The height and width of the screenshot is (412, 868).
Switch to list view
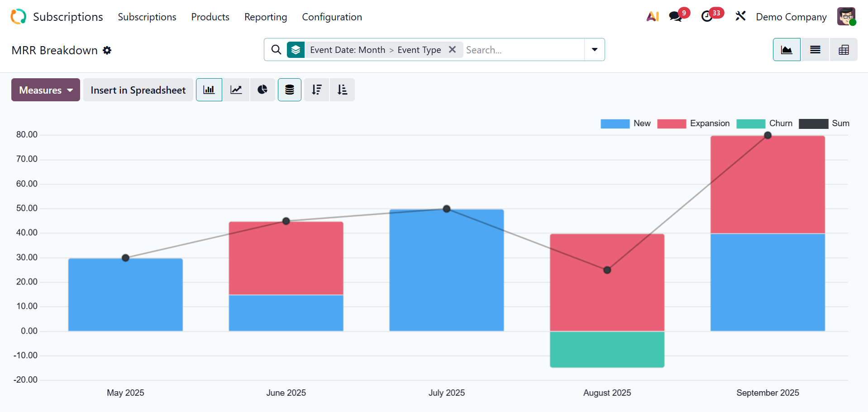pyautogui.click(x=815, y=50)
